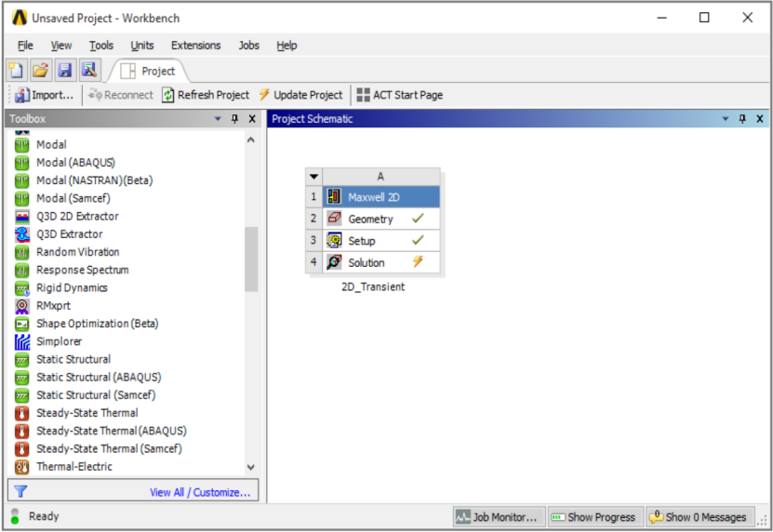Click the Q3D 2D Extractor icon
Image resolution: width=773 pixels, height=532 pixels.
21,217
